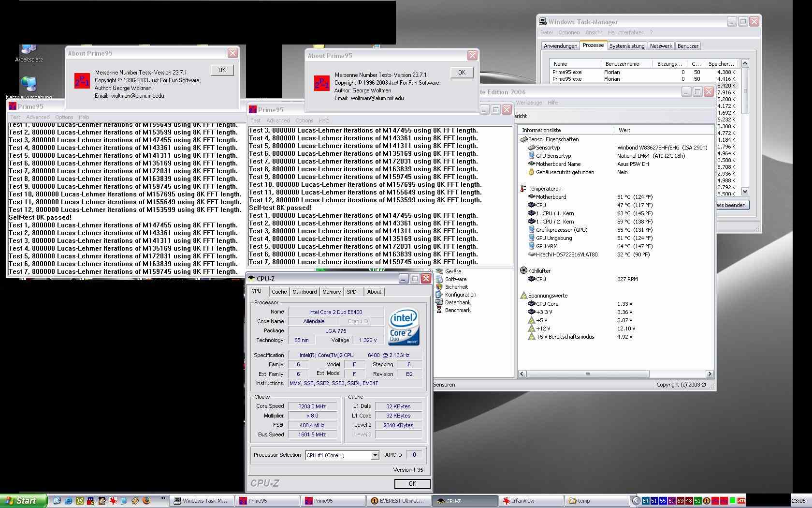Click the green square tray icon
Image resolution: width=812 pixels, height=508 pixels.
tap(732, 501)
